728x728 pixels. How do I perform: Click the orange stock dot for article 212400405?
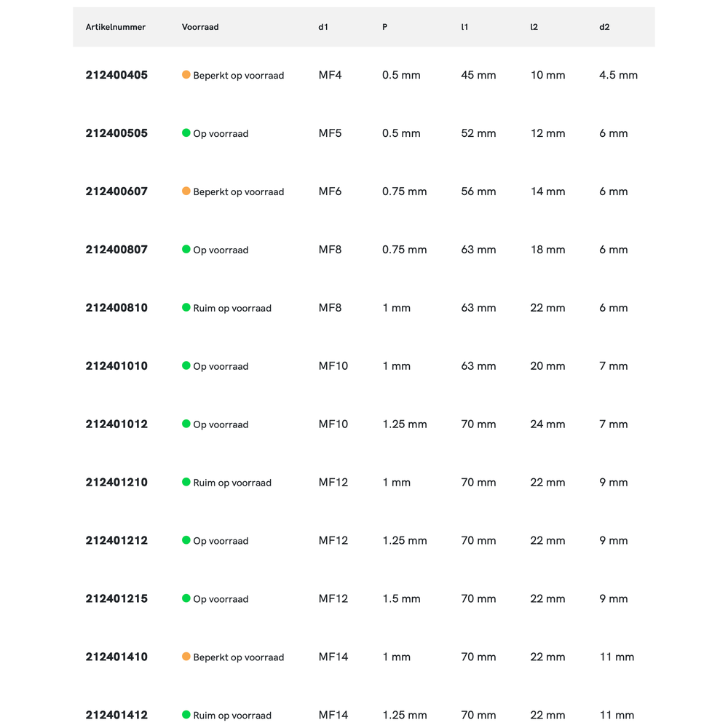point(186,74)
